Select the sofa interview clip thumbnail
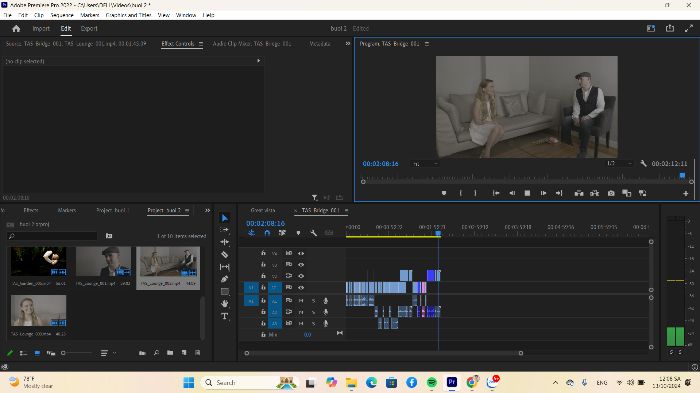This screenshot has height=393, width=700. pyautogui.click(x=168, y=262)
